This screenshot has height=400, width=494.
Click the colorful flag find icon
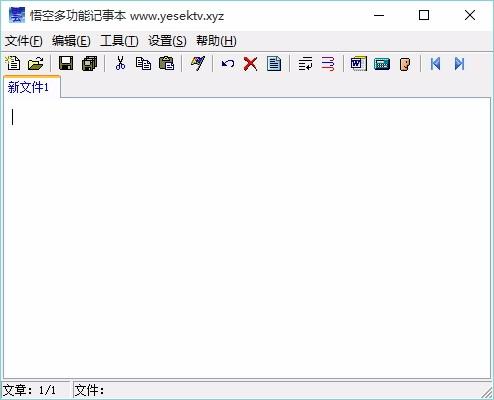(197, 63)
